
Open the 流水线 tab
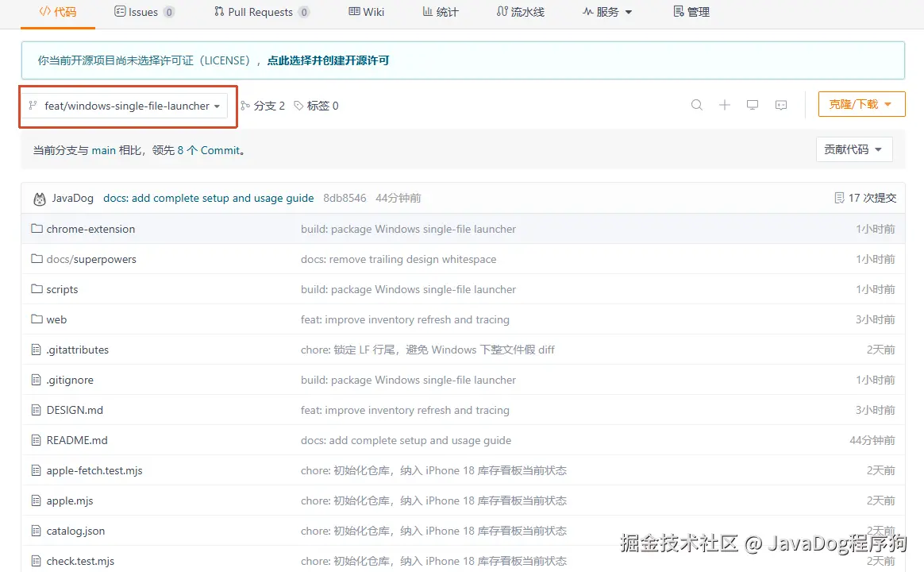[x=520, y=12]
